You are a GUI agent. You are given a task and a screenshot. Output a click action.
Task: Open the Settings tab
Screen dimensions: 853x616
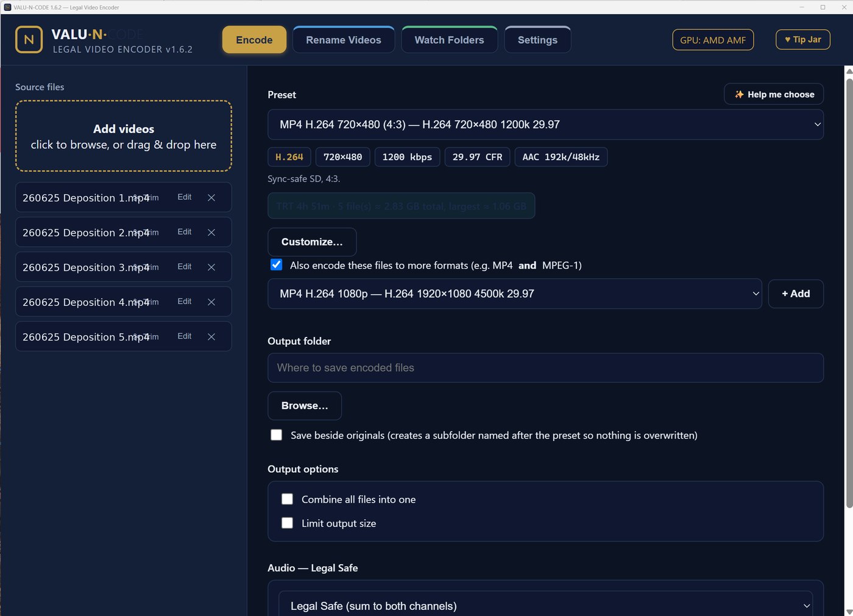537,40
